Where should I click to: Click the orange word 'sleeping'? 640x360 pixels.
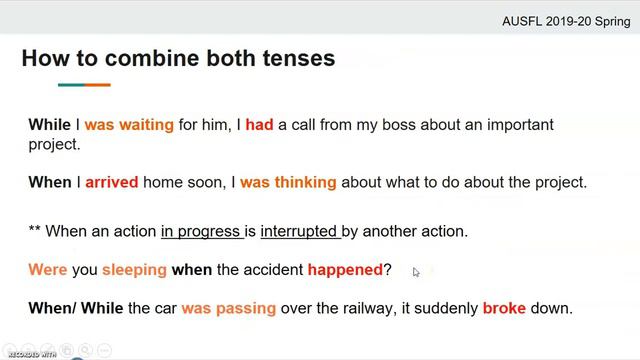[134, 270]
